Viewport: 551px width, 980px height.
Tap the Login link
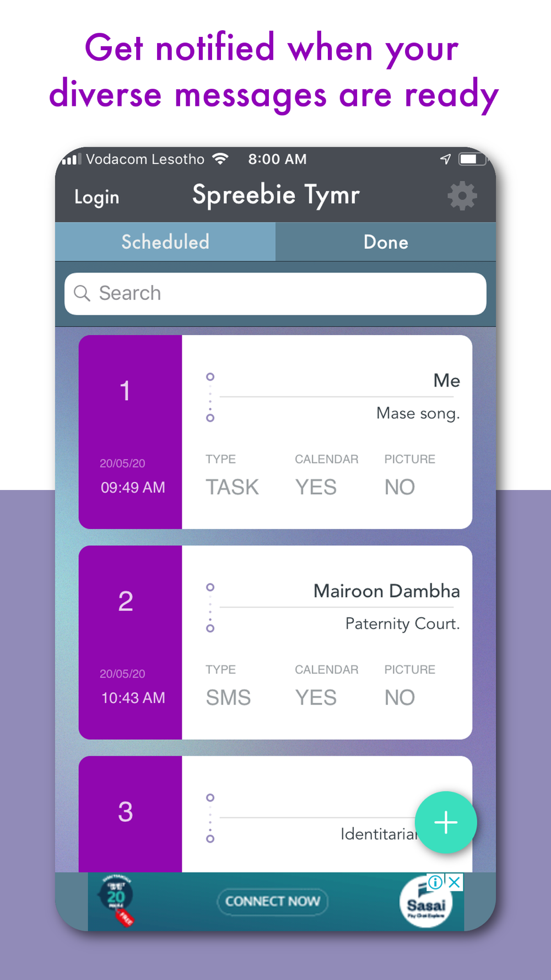pyautogui.click(x=97, y=197)
